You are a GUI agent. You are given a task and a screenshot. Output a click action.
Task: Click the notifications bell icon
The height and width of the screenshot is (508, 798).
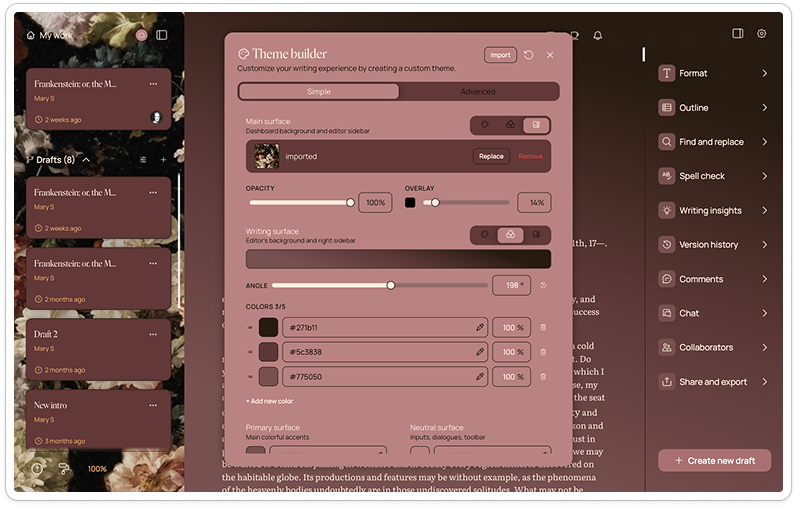point(598,36)
